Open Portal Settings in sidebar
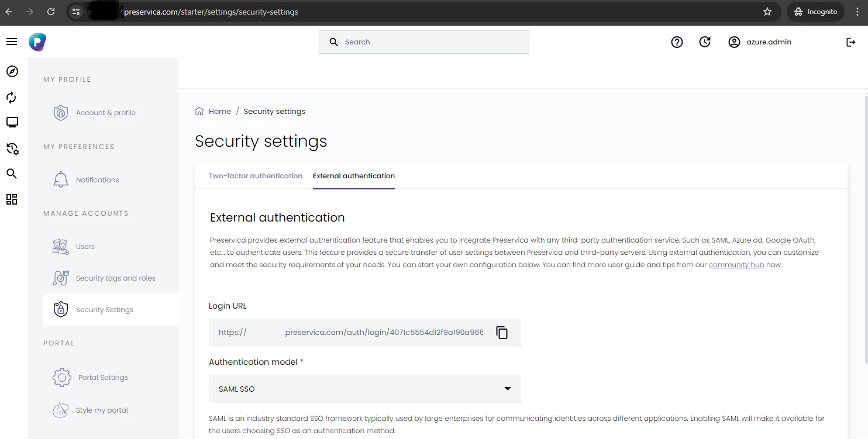 point(102,378)
